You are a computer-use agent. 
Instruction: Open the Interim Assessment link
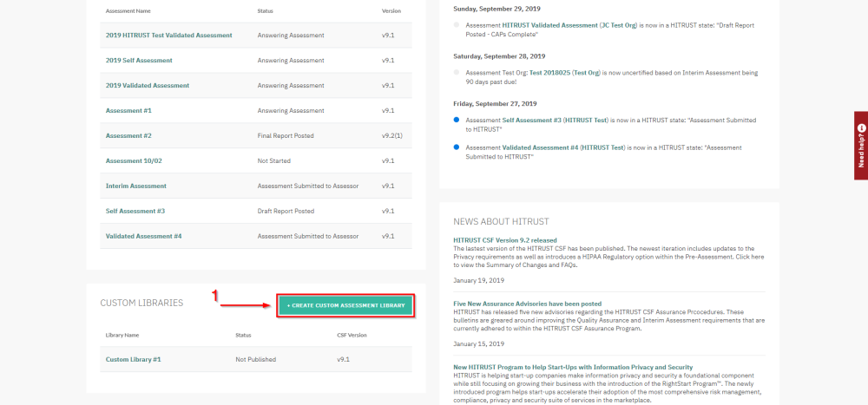coord(135,186)
